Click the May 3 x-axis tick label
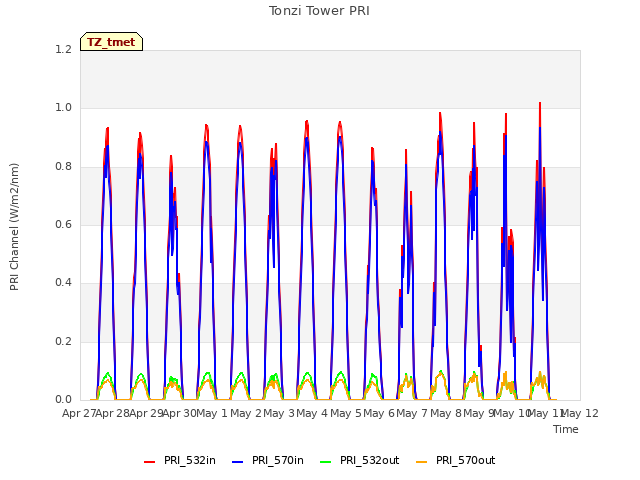This screenshot has height=480, width=640. coord(279,413)
